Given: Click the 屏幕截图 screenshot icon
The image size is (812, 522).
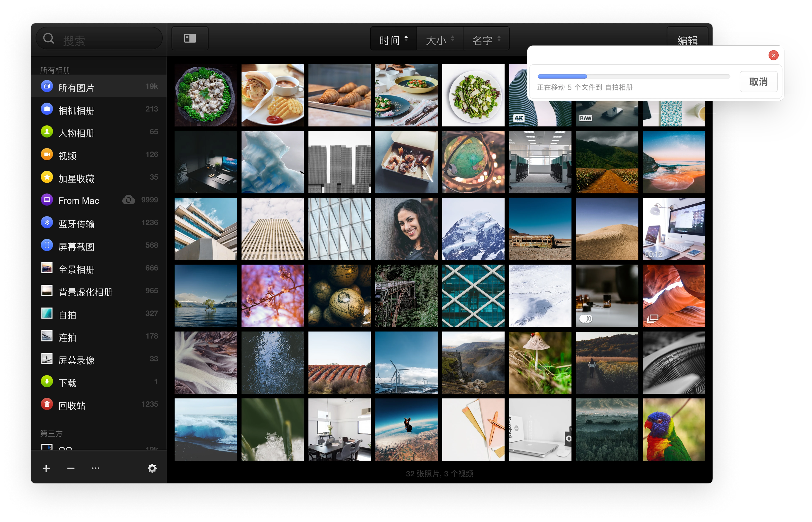Looking at the screenshot, I should pyautogui.click(x=47, y=245).
